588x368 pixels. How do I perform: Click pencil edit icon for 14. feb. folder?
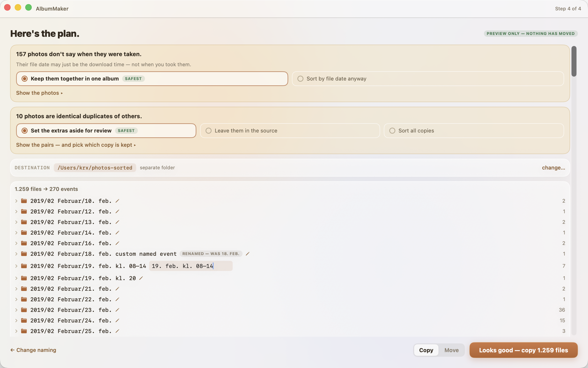(x=117, y=233)
